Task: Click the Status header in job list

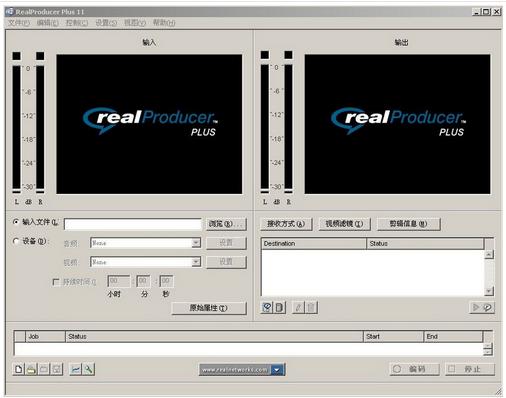Action: coord(214,337)
